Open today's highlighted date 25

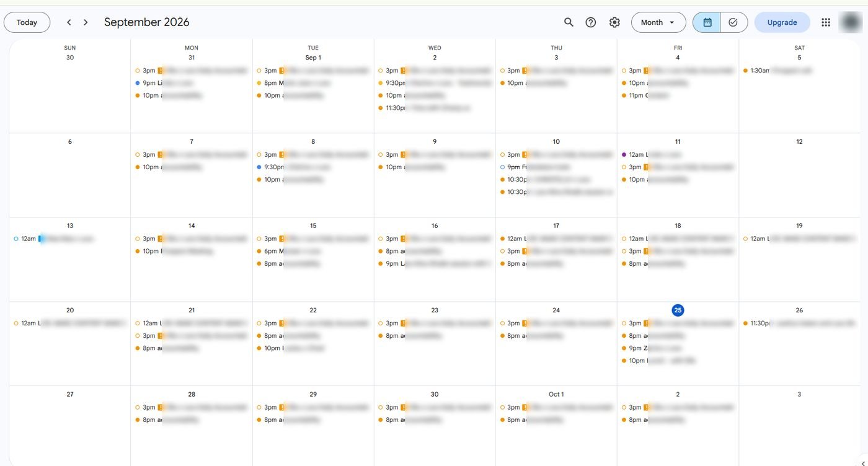[x=678, y=310]
